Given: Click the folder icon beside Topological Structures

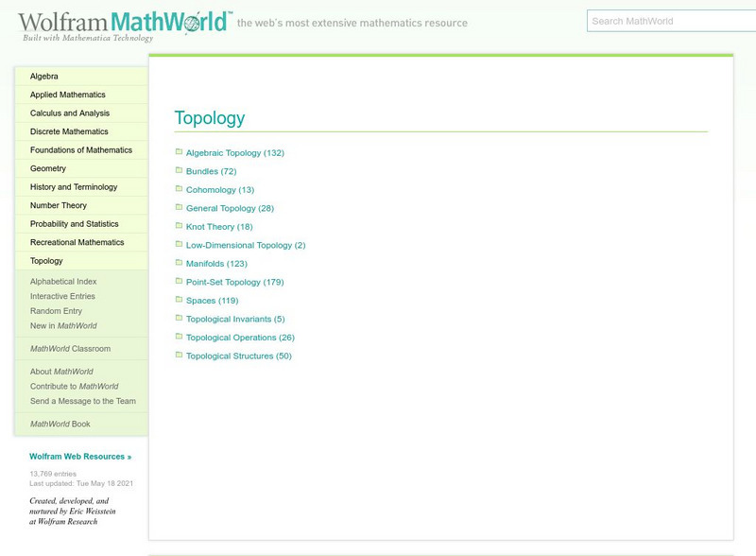Looking at the screenshot, I should pyautogui.click(x=179, y=355).
